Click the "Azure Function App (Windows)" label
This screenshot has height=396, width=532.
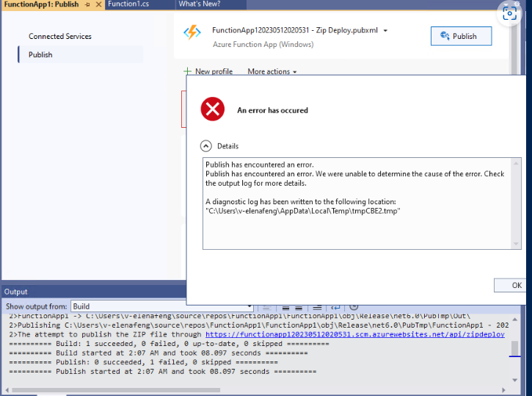(x=263, y=45)
